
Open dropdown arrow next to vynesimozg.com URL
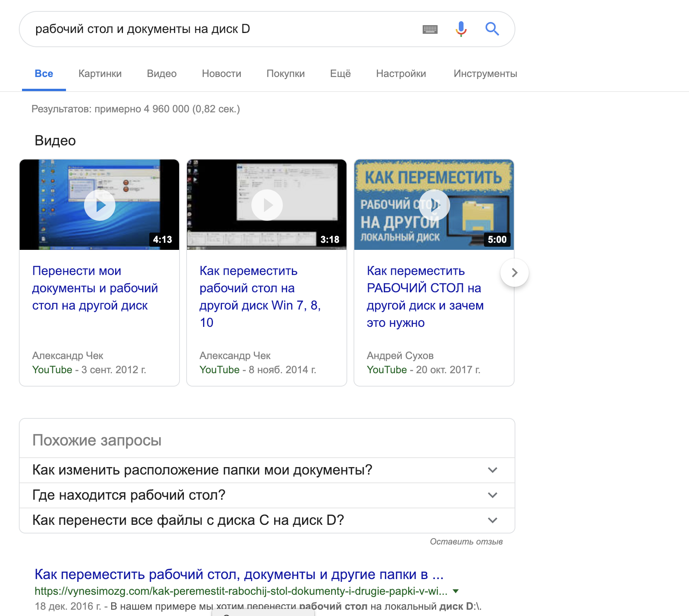(456, 591)
